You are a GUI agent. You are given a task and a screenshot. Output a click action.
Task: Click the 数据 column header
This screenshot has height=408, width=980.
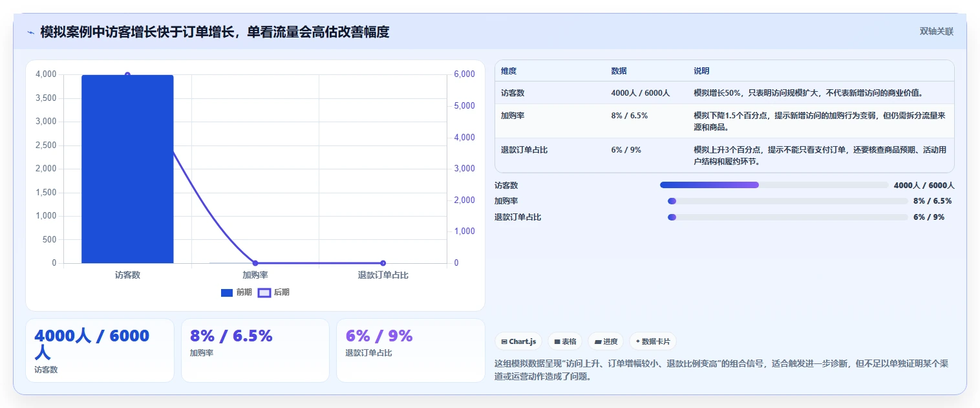point(619,71)
